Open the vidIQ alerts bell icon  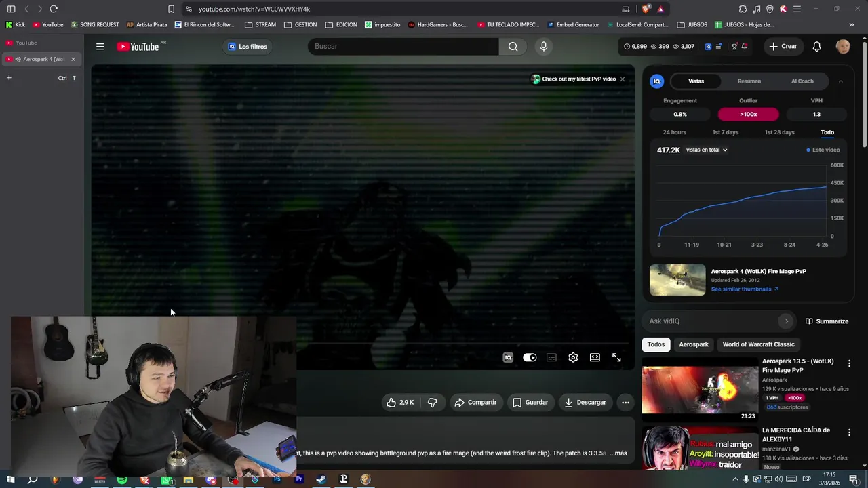coord(744,47)
